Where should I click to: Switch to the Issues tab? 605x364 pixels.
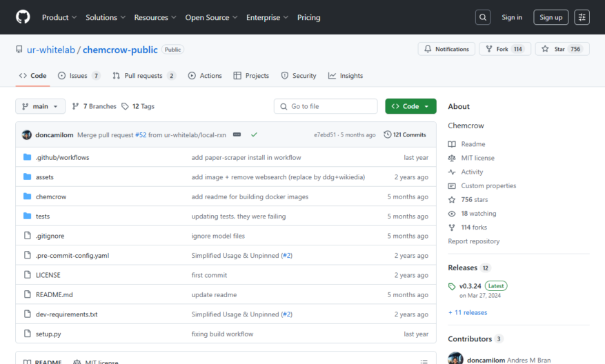point(79,76)
